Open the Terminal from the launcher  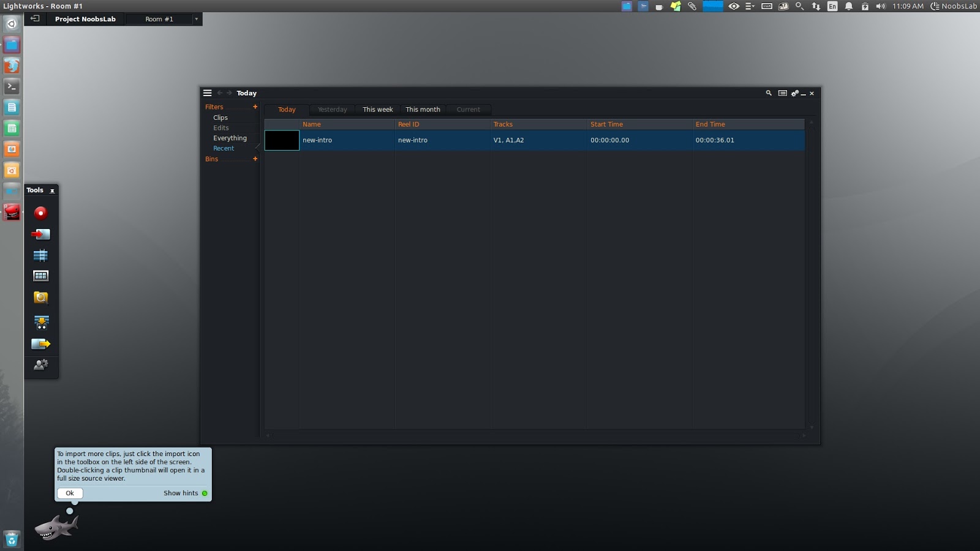tap(12, 87)
